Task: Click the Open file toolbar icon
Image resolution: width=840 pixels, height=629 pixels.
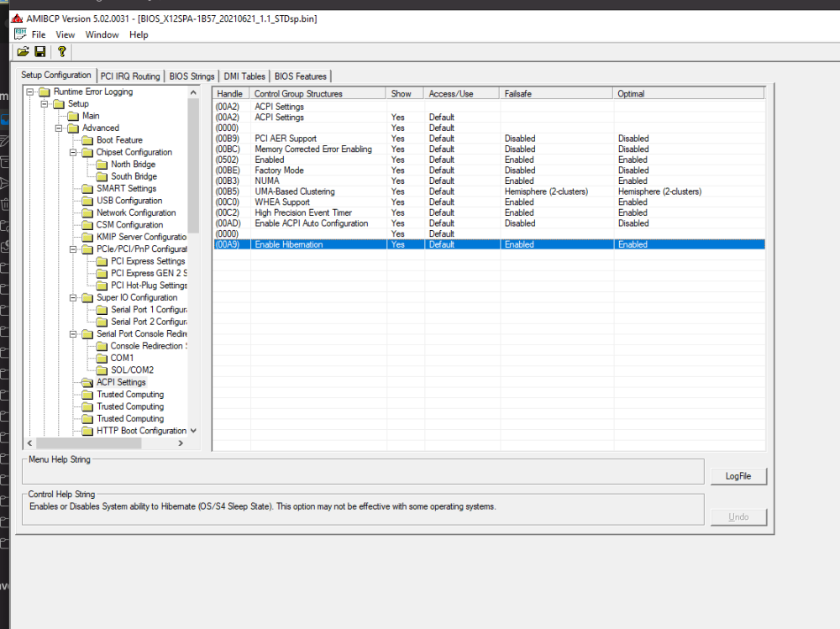Action: 23,51
